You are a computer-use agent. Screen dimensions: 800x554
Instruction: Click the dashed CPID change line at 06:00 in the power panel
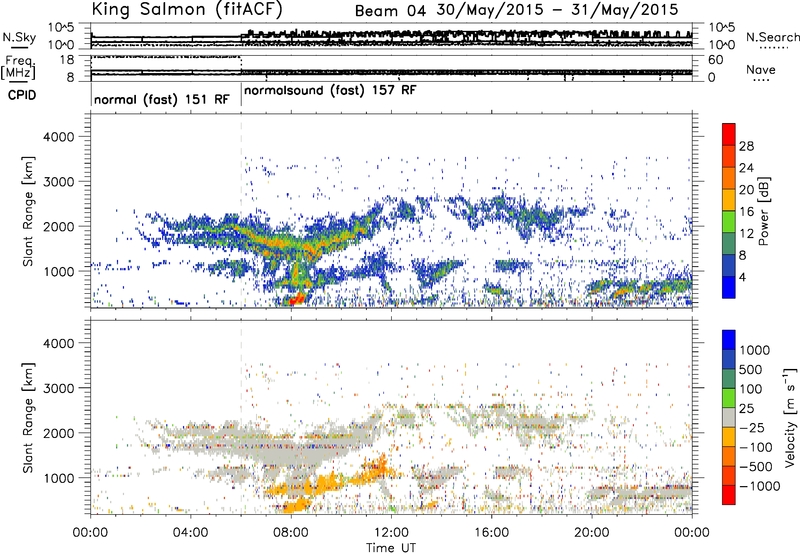pyautogui.click(x=241, y=211)
